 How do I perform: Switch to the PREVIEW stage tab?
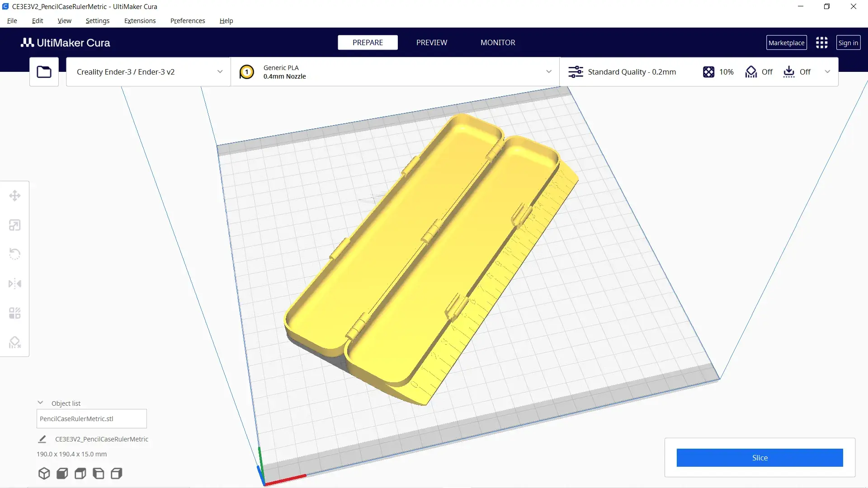(x=432, y=42)
